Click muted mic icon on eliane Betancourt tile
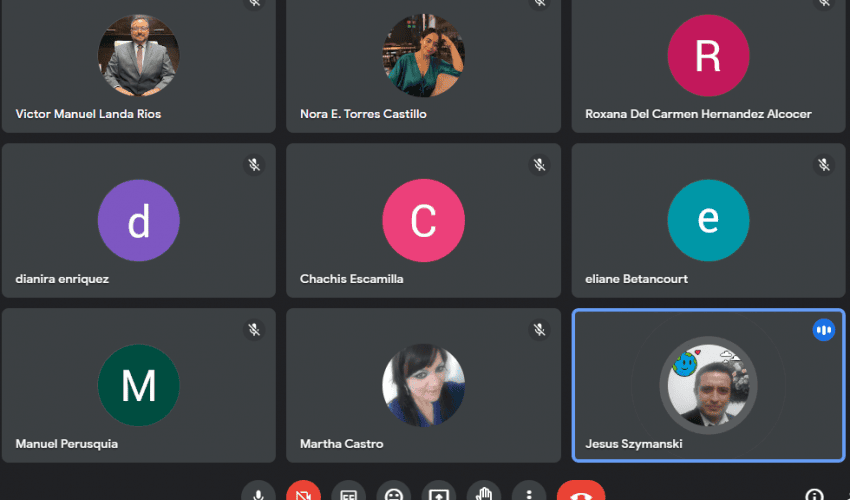Screen dimensions: 850x500 pos(824,165)
